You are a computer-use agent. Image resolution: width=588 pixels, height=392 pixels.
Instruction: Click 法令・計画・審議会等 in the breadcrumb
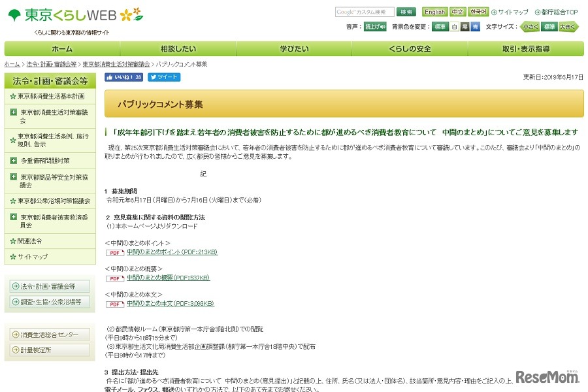(52, 64)
